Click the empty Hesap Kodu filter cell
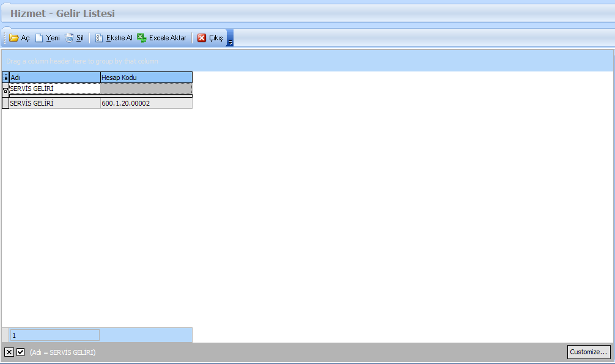Image resolution: width=615 pixels, height=364 pixels. tap(146, 89)
